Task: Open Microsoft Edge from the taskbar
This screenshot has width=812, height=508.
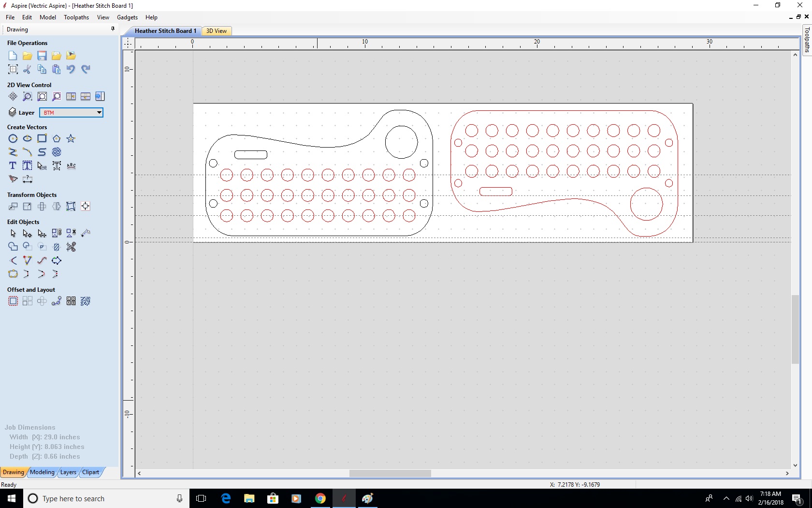Action: point(226,498)
